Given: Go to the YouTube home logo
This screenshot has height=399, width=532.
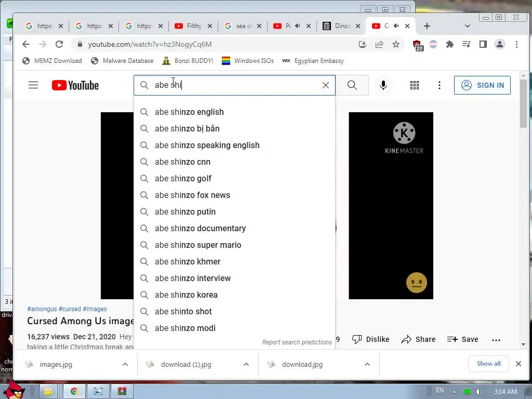Looking at the screenshot, I should tap(75, 85).
